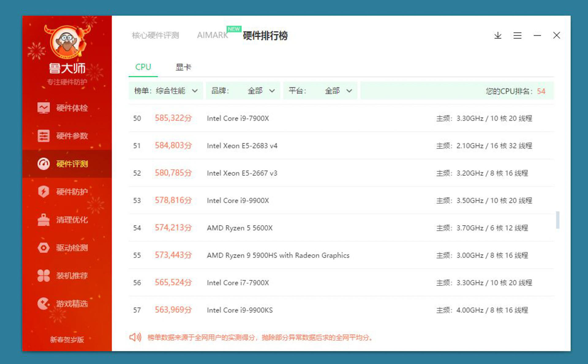The height and width of the screenshot is (364, 588).
Task: Click the speaker notice icon
Action: 135,337
